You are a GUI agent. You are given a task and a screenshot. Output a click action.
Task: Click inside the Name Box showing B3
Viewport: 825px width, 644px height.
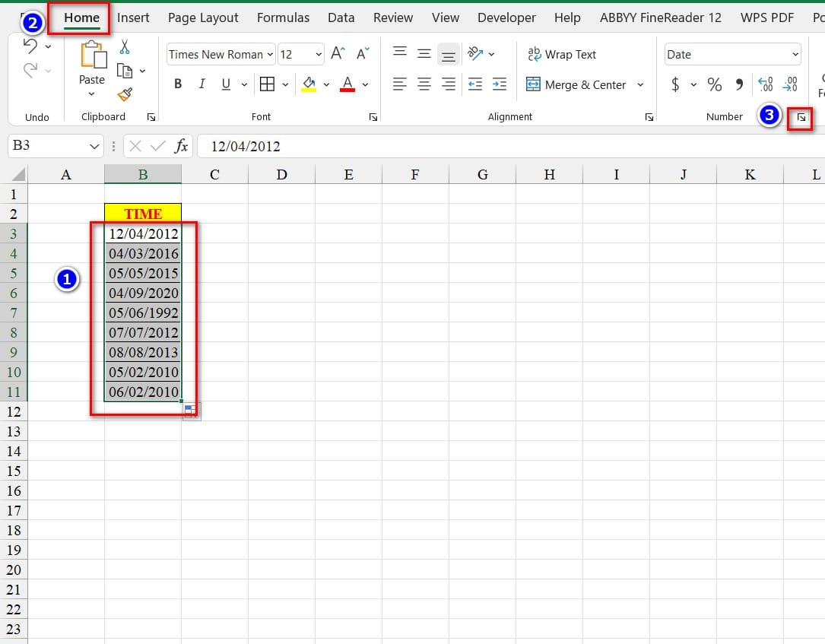click(47, 145)
